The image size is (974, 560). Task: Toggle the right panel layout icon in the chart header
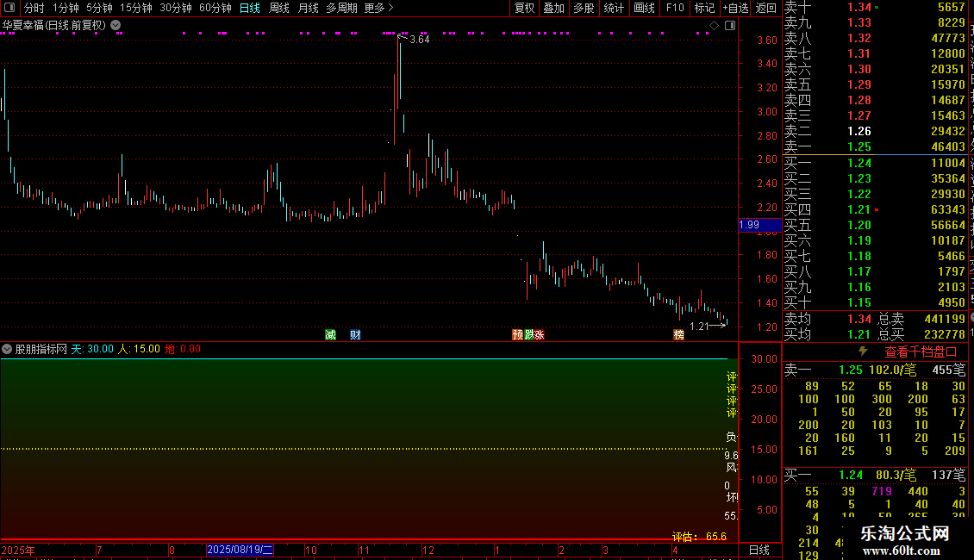(x=730, y=26)
